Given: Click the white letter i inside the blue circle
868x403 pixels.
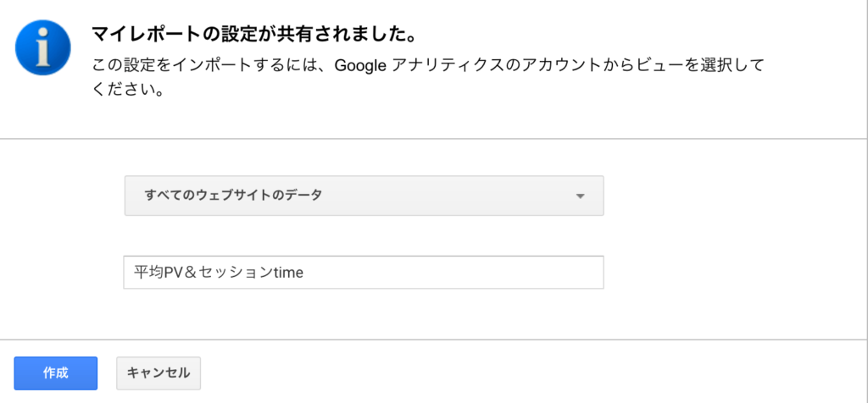Looking at the screenshot, I should click(x=43, y=48).
